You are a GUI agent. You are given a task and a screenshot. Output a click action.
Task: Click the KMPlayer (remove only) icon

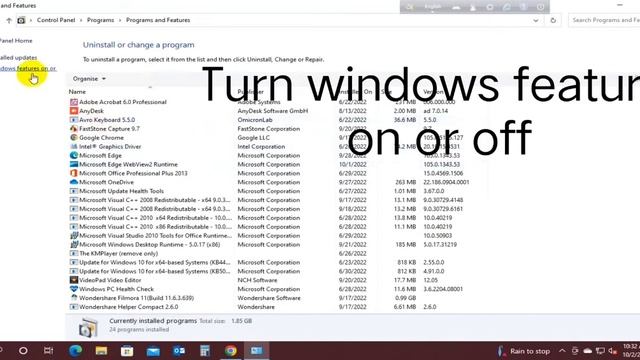pyautogui.click(x=73, y=253)
